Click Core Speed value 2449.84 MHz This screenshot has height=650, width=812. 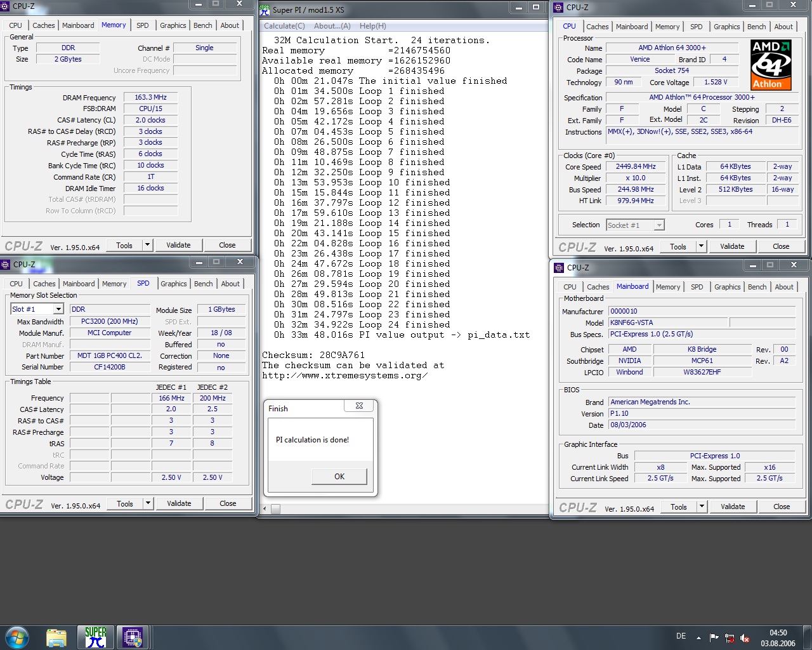click(636, 167)
